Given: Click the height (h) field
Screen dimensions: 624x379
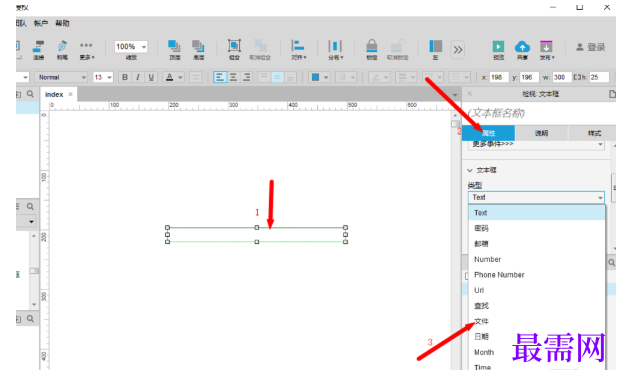Looking at the screenshot, I should (x=599, y=77).
